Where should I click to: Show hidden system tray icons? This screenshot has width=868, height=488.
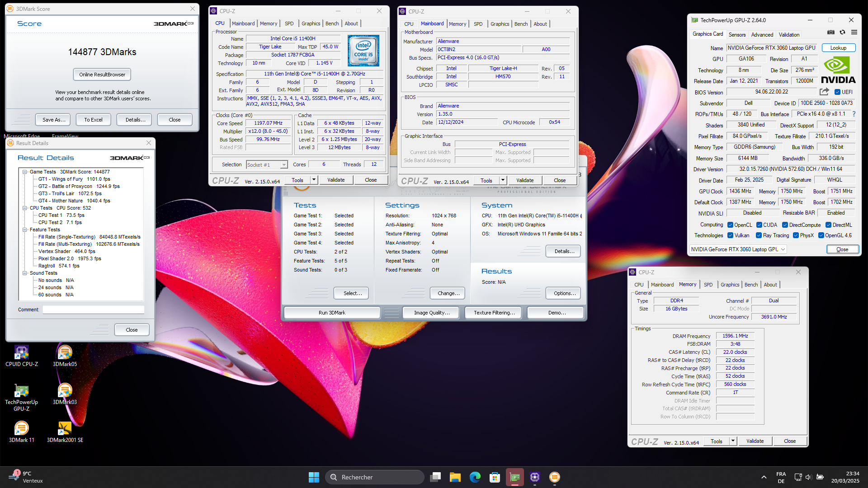[x=764, y=477]
